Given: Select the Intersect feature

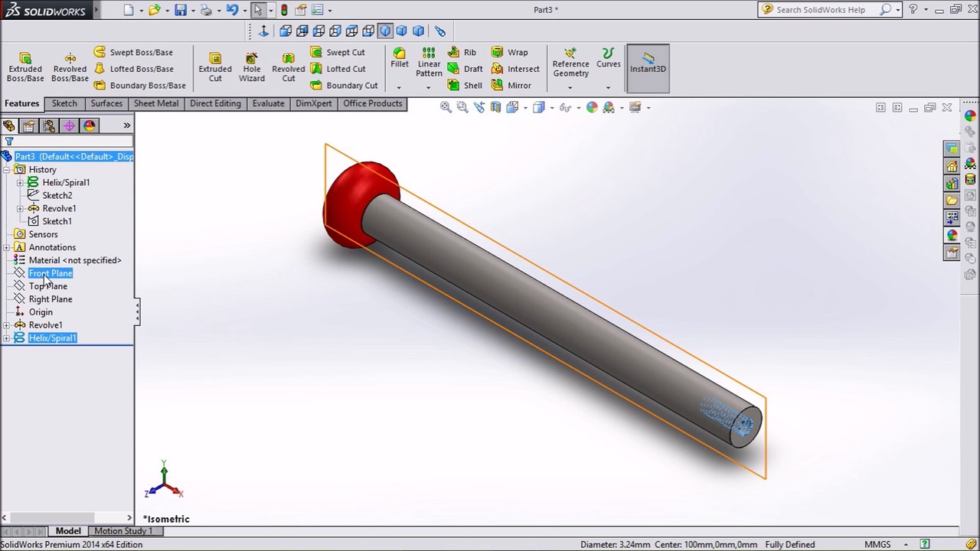Looking at the screenshot, I should pos(515,69).
